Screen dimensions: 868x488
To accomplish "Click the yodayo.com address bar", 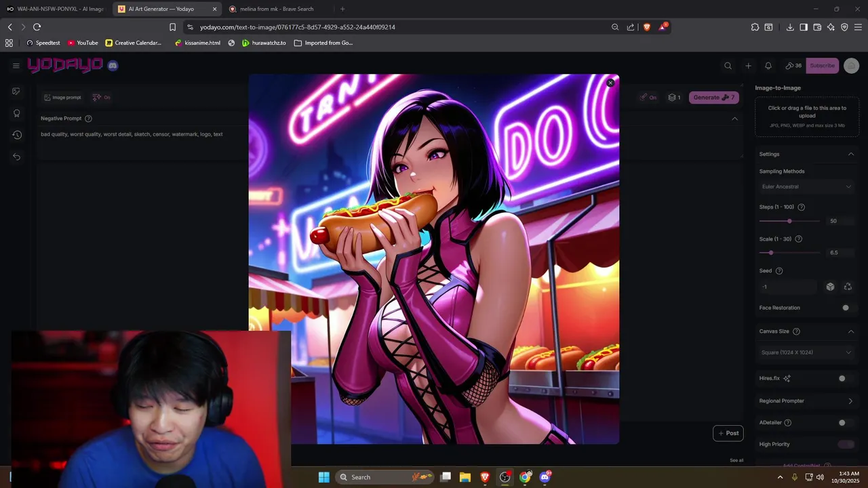I will 400,27.
